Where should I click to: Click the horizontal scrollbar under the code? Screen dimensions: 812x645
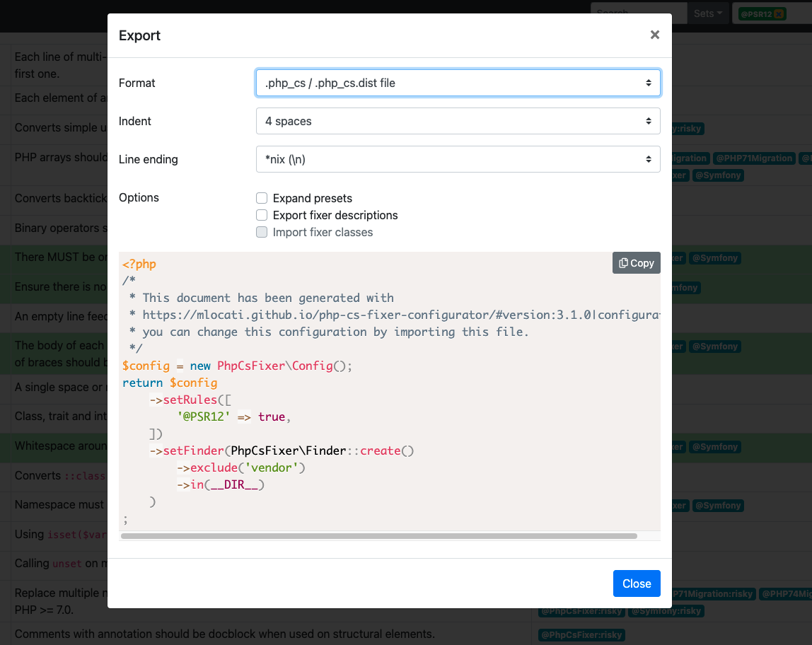point(378,536)
